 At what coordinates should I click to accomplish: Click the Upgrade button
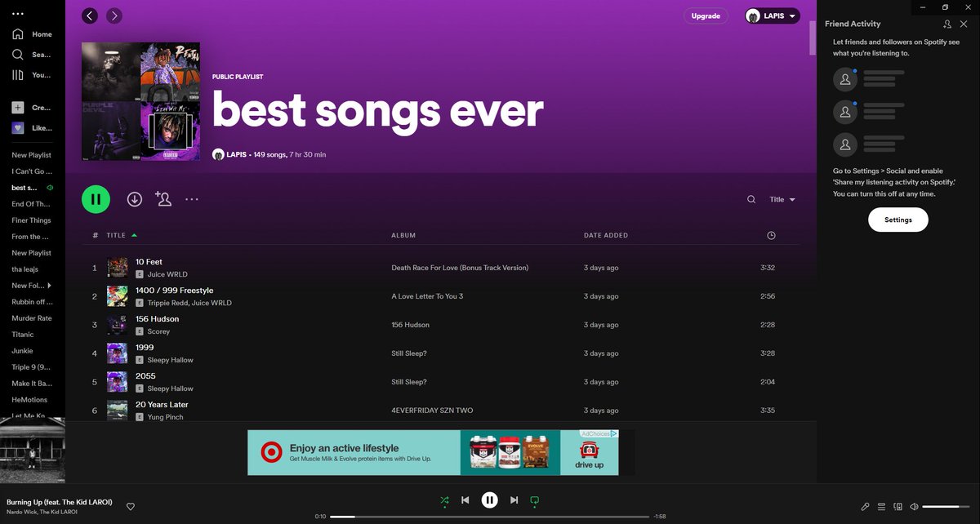[706, 16]
